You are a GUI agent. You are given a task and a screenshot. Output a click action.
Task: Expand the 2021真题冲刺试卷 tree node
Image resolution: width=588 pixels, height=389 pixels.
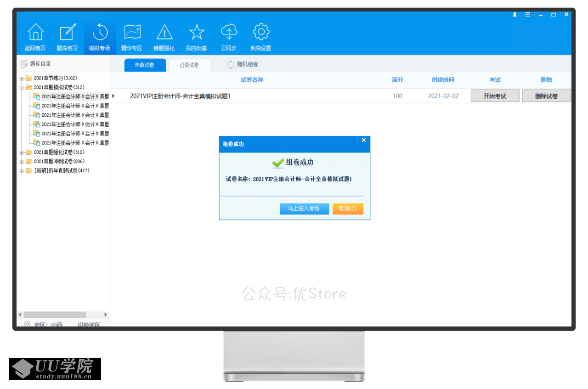[22, 162]
